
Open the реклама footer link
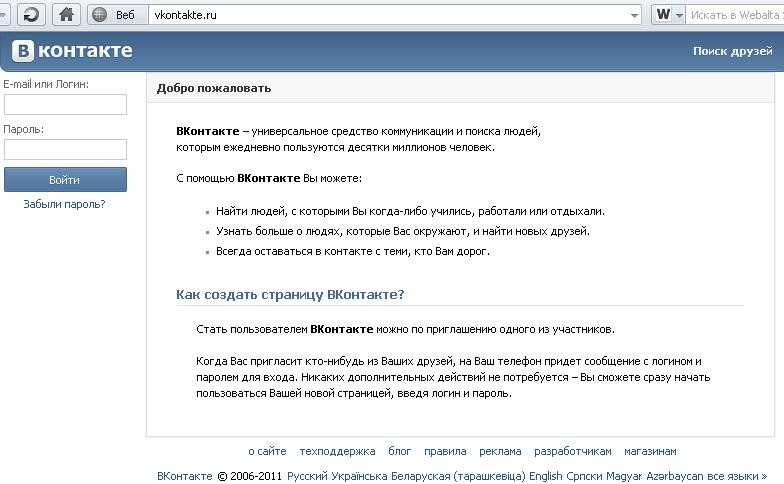pyautogui.click(x=500, y=452)
